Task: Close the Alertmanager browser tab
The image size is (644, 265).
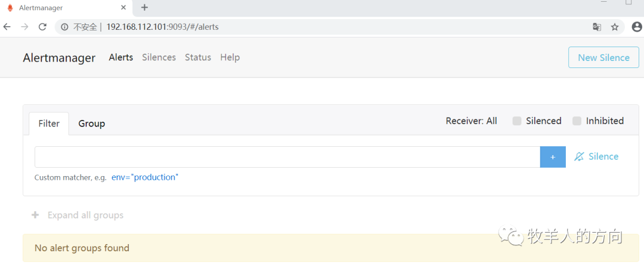Action: [123, 8]
